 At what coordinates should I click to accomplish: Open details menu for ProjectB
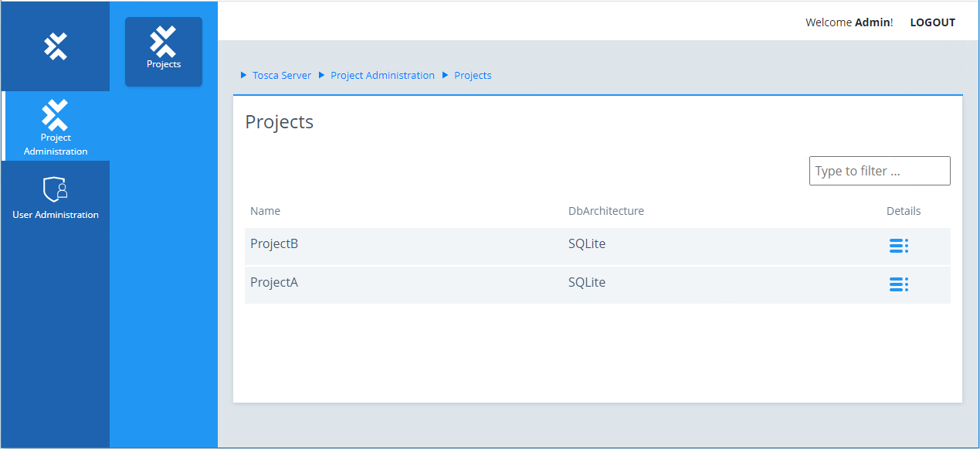(x=898, y=246)
